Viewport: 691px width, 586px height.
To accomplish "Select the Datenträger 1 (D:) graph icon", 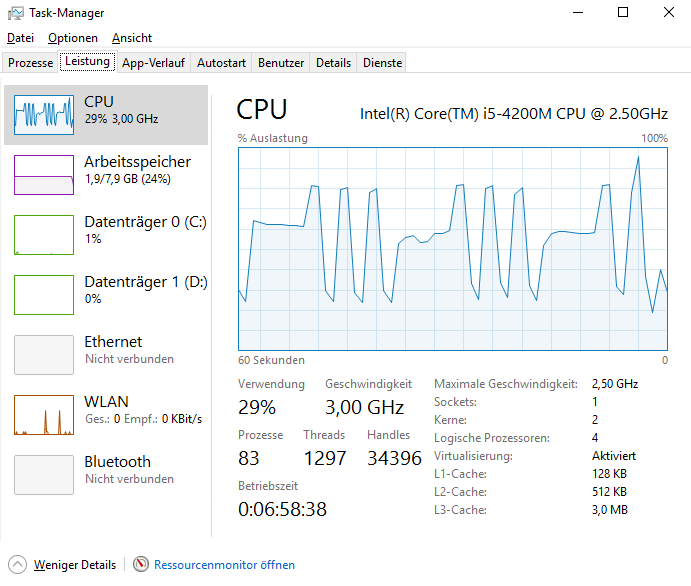I will (x=44, y=295).
